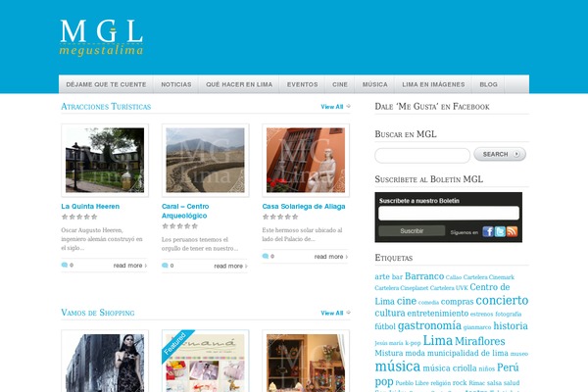
Task: Select the historia tag
Action: coord(511,326)
